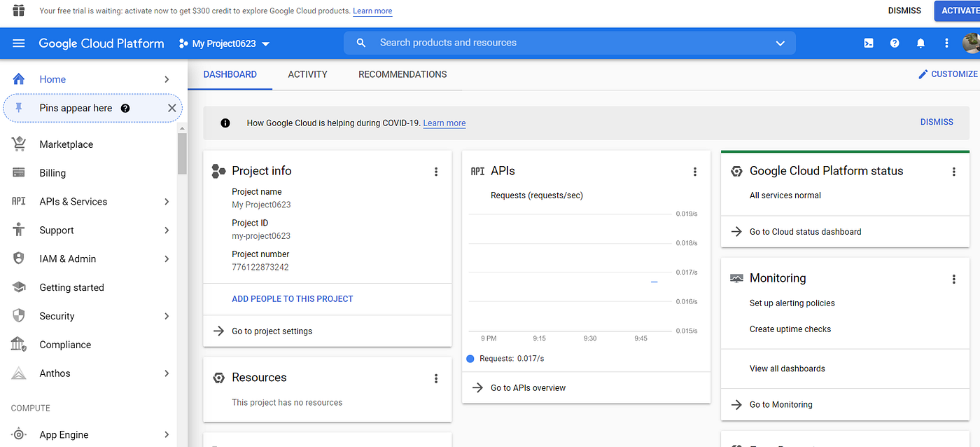This screenshot has width=980, height=447.
Task: Click the gift icon in trial banner
Action: click(x=19, y=11)
